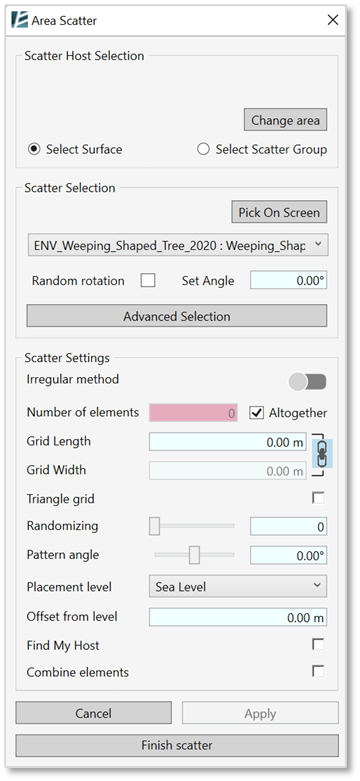
Task: Close the Area Scatter dialog
Action: 333,20
